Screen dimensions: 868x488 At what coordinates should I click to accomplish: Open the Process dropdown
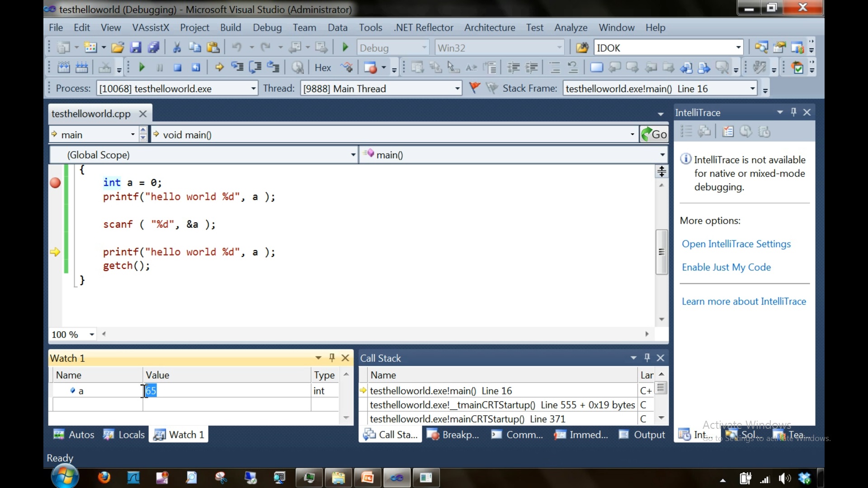click(x=254, y=89)
